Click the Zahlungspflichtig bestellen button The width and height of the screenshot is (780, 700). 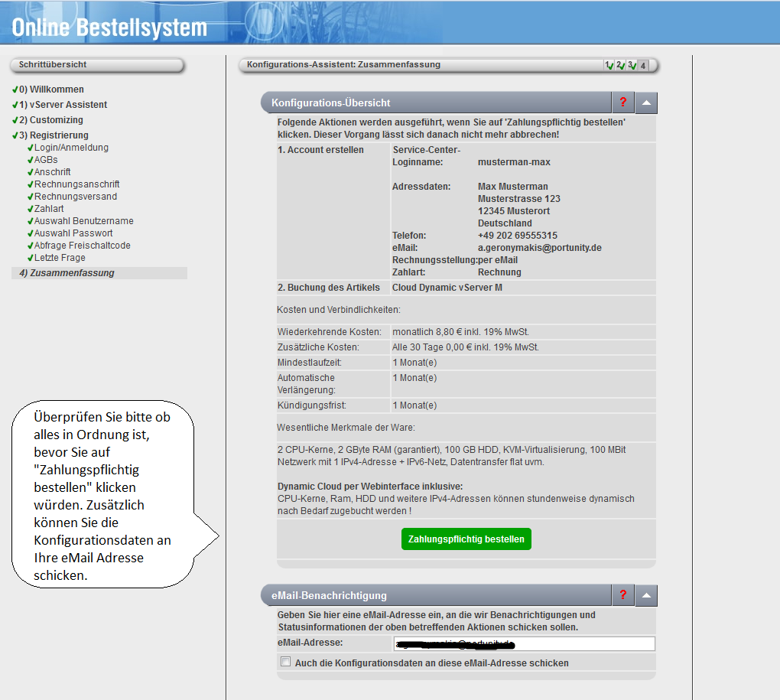point(466,539)
